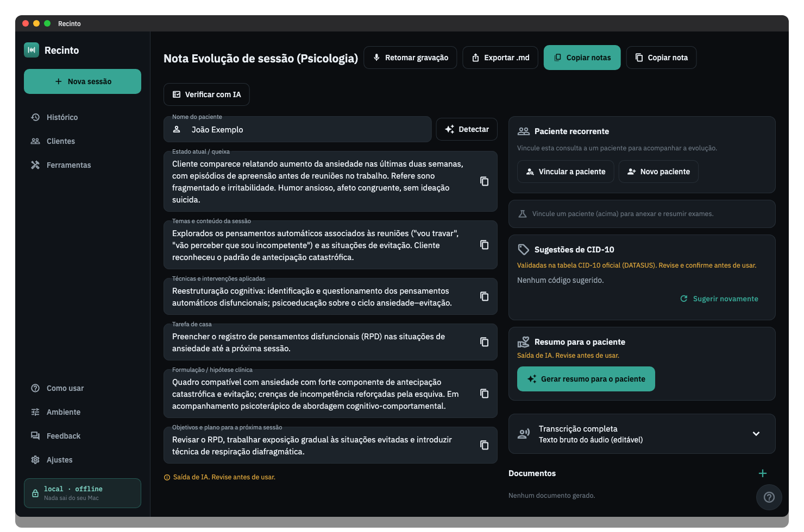This screenshot has height=532, width=804.
Task: Expand the Transcrição completa panel
Action: click(642, 434)
